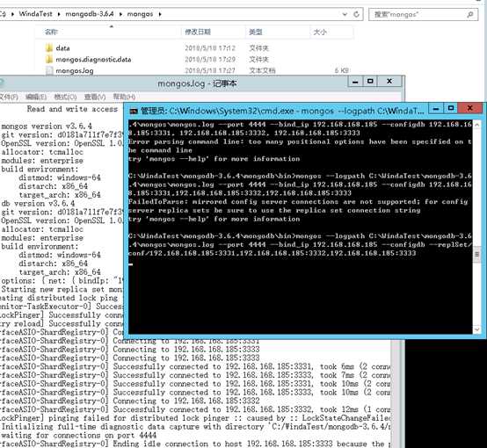Expand breadcrumb arrow after mongodb-3.6.4
487x448 pixels.
coord(120,14)
